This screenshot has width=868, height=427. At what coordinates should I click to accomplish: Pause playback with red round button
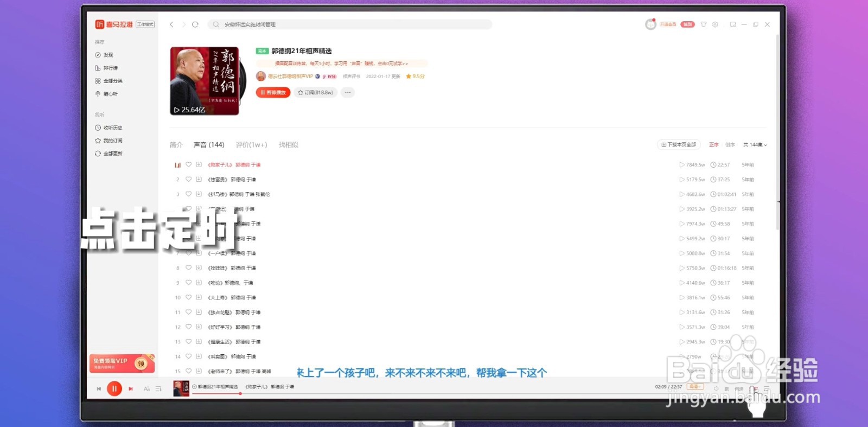[114, 388]
